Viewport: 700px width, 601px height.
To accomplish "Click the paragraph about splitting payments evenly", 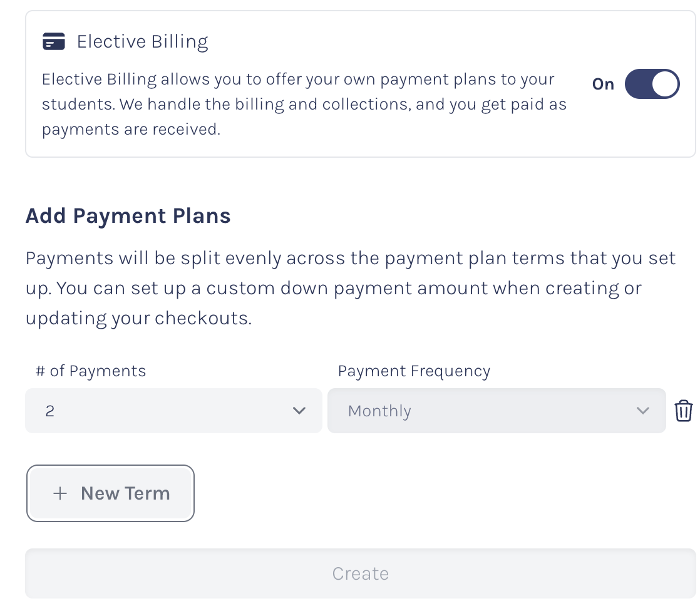I will 350,288.
